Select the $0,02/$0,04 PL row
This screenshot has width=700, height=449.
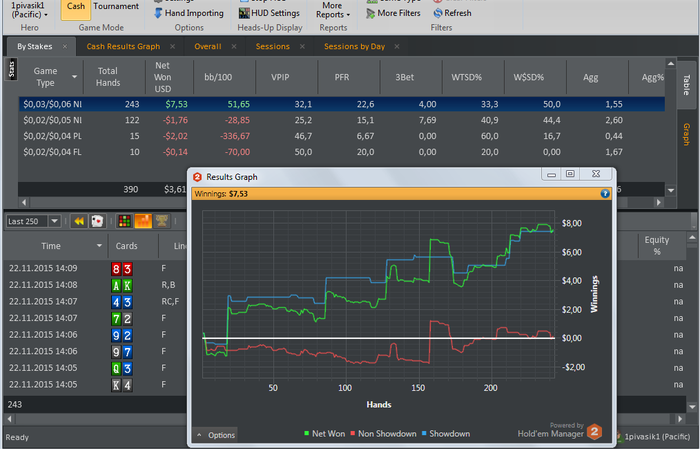click(342, 136)
